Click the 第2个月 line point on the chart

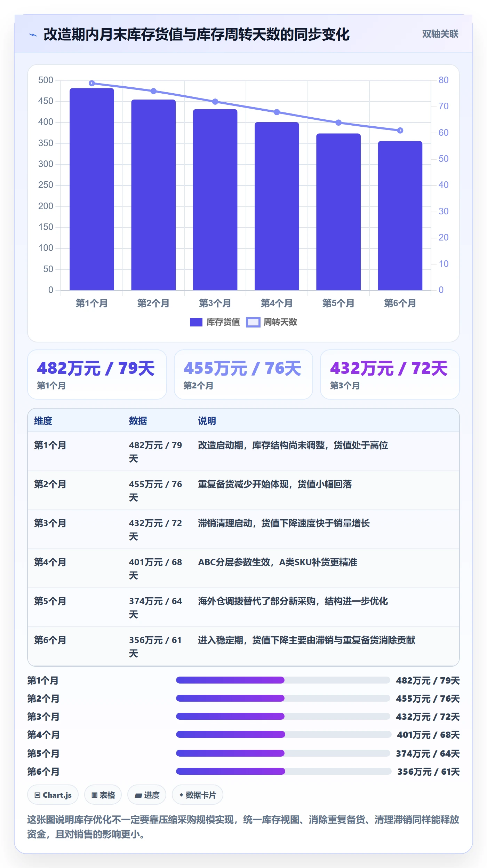pos(153,91)
